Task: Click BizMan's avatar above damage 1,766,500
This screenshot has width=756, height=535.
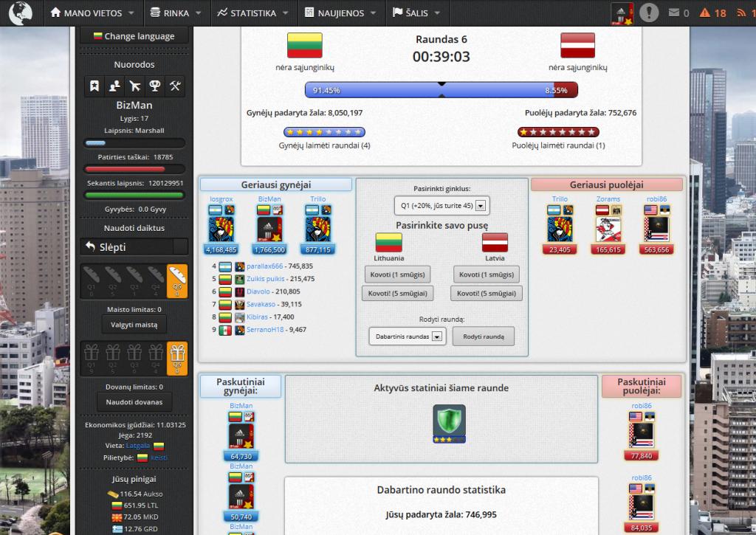Action: tap(269, 229)
